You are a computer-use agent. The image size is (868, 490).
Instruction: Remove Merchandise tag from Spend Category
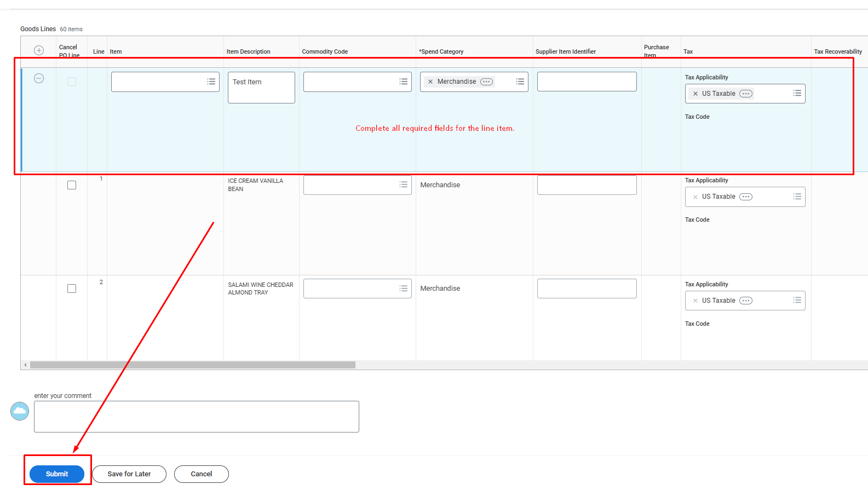[430, 82]
